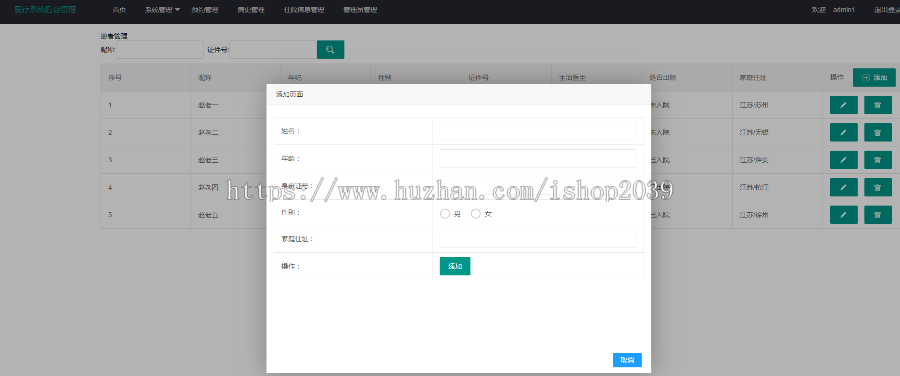Click the plus 添加 button in table header
The width and height of the screenshot is (900, 376).
pyautogui.click(x=874, y=77)
